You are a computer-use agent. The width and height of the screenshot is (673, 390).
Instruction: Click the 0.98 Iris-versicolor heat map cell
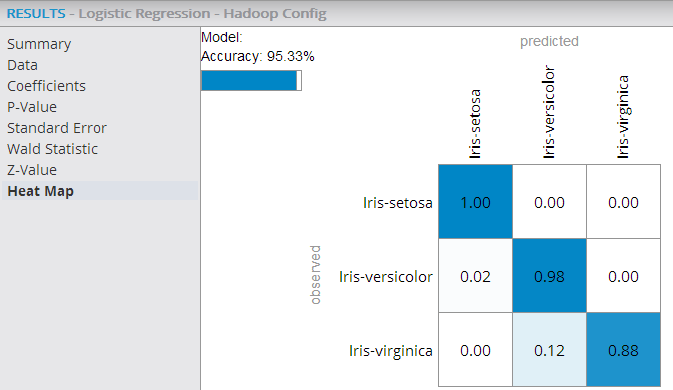click(549, 275)
